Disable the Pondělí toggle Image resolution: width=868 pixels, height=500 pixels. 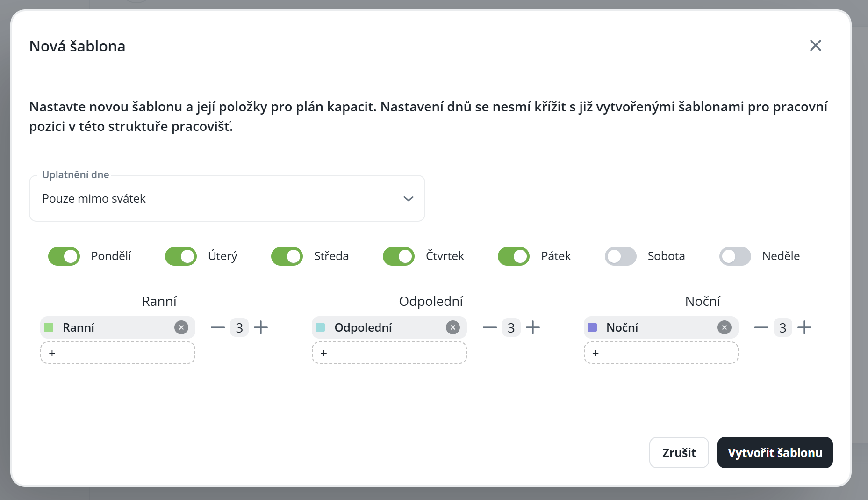pyautogui.click(x=64, y=256)
